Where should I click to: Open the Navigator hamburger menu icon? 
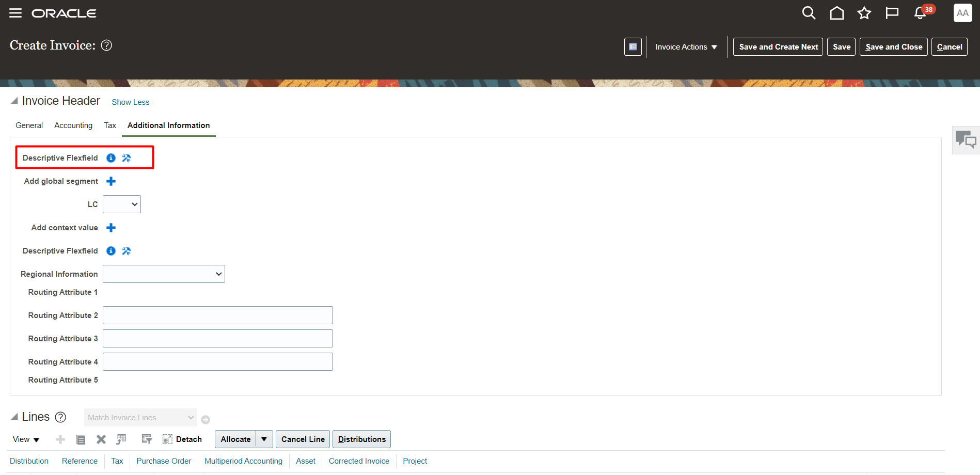[x=14, y=13]
